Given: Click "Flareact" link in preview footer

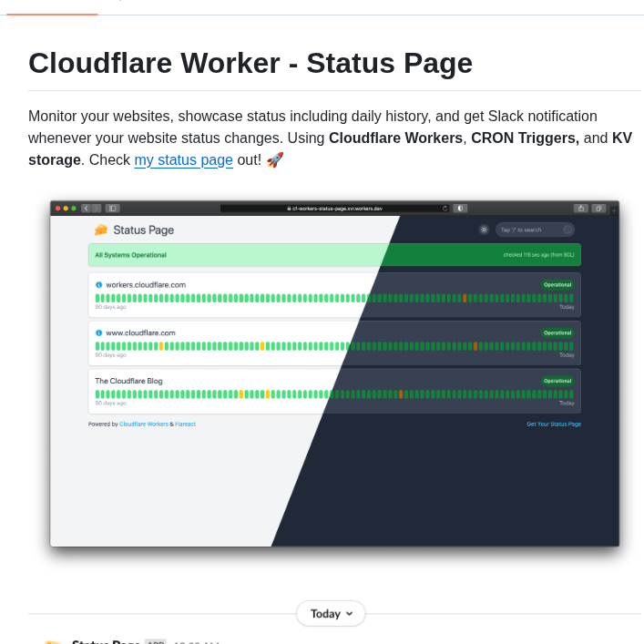Looking at the screenshot, I should click(x=185, y=424).
